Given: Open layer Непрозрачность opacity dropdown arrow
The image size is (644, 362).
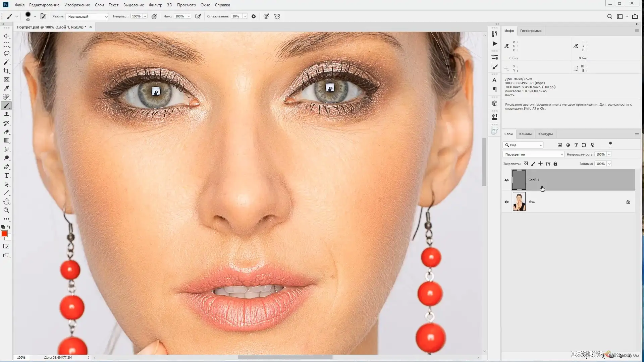Looking at the screenshot, I should pyautogui.click(x=609, y=155).
